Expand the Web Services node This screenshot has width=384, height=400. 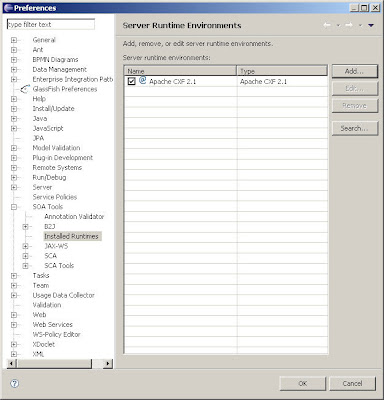click(14, 325)
